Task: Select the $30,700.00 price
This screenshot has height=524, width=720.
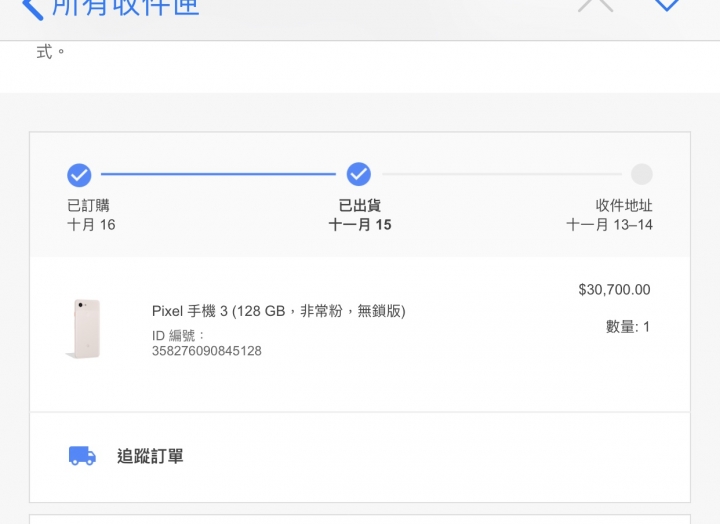Action: coord(614,290)
